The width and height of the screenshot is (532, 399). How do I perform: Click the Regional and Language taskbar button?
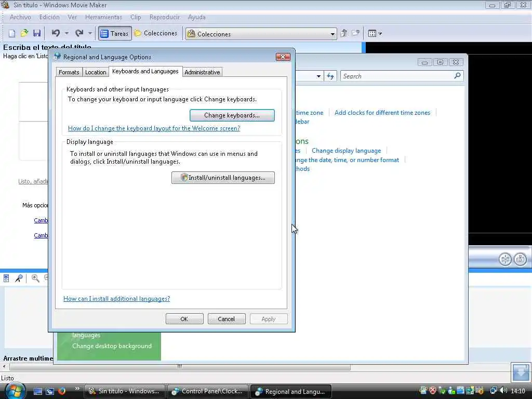(291, 392)
